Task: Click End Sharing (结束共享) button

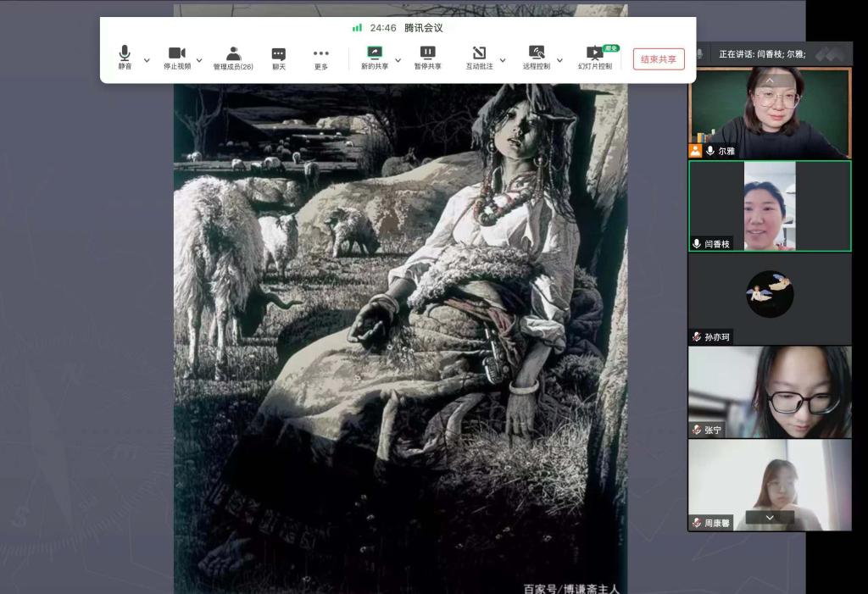Action: (x=659, y=59)
